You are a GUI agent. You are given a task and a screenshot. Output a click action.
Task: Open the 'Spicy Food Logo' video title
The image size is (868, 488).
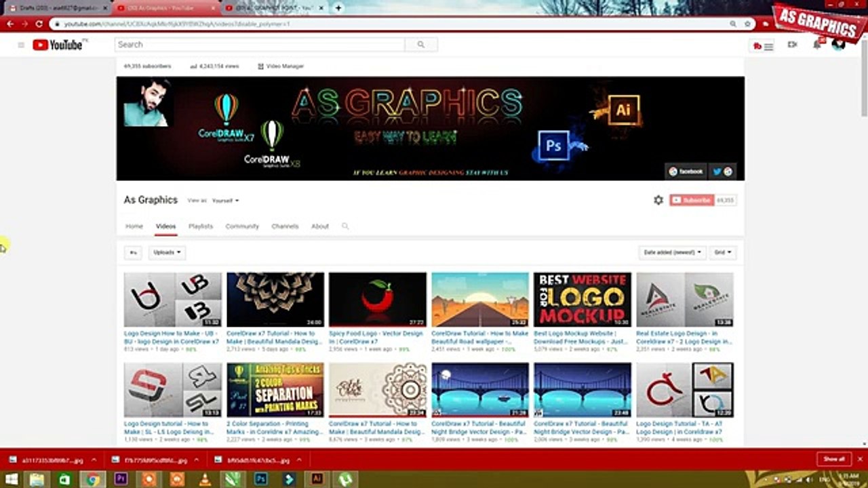[x=377, y=338]
